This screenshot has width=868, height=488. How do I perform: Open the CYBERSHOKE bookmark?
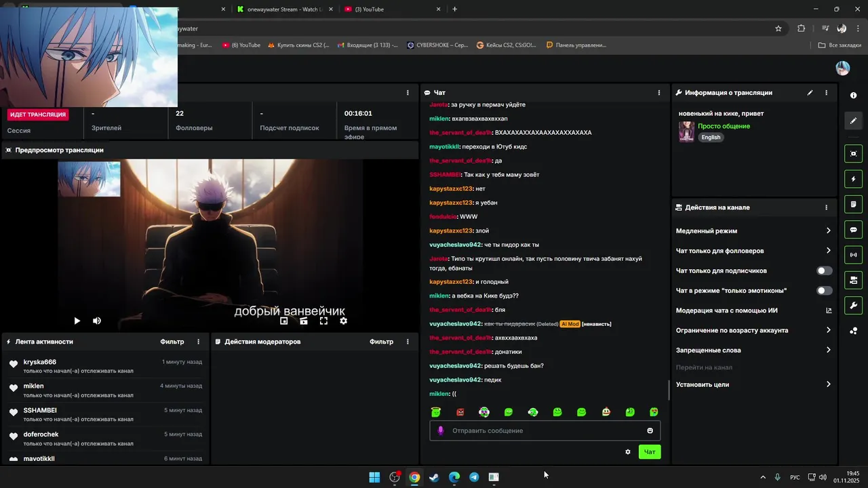[437, 45]
